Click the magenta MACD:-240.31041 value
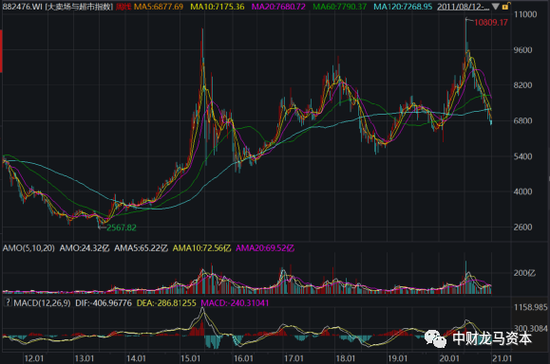 coord(235,303)
